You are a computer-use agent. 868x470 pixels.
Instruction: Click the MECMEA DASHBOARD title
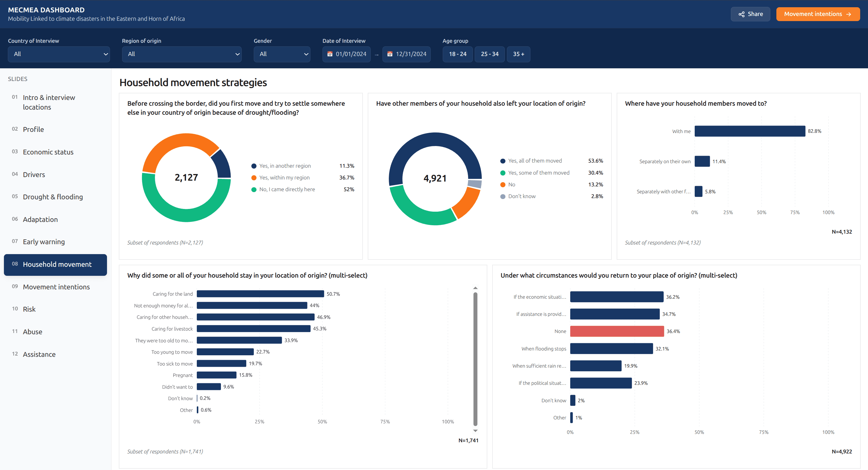[46, 10]
